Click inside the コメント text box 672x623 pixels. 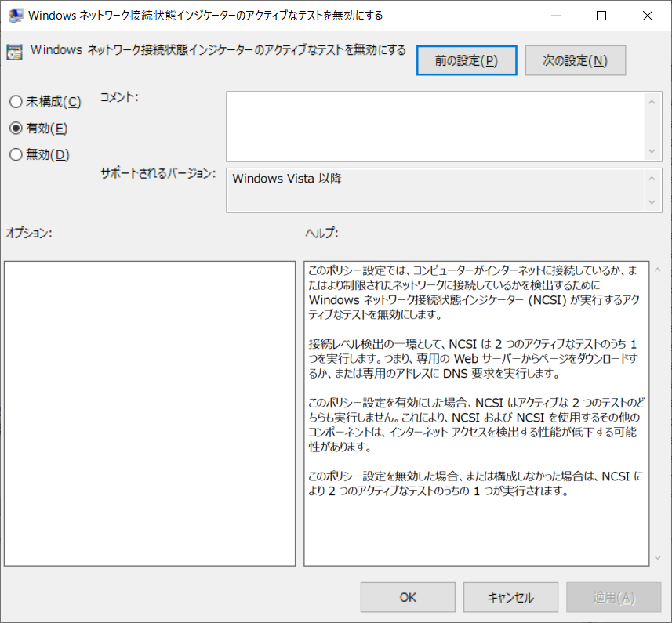coord(434,126)
